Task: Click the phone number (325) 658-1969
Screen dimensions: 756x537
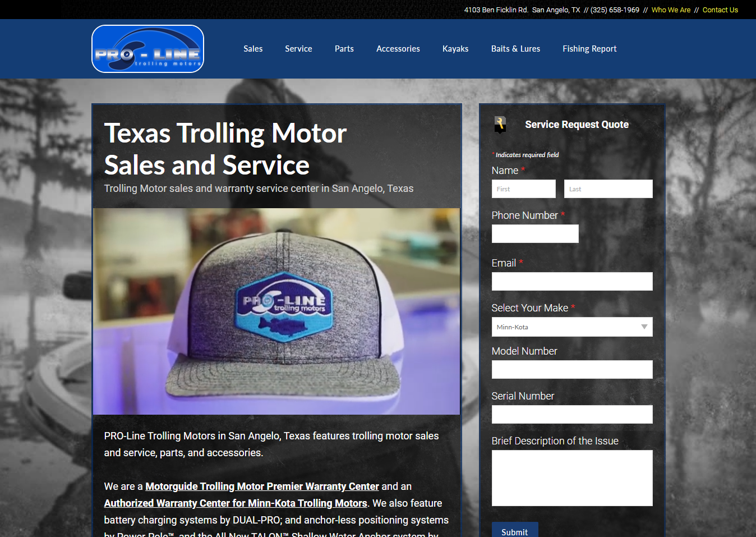Action: click(x=615, y=10)
